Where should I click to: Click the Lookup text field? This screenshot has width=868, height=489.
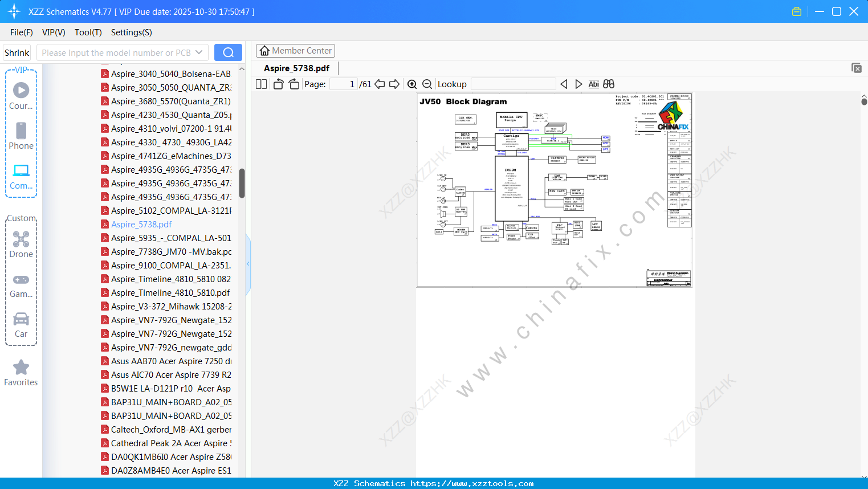(x=514, y=84)
